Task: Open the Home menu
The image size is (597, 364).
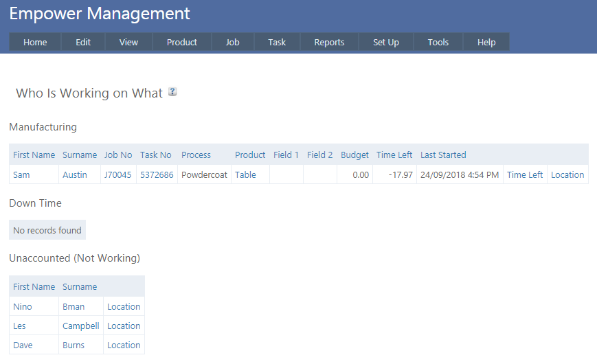Action: 35,42
